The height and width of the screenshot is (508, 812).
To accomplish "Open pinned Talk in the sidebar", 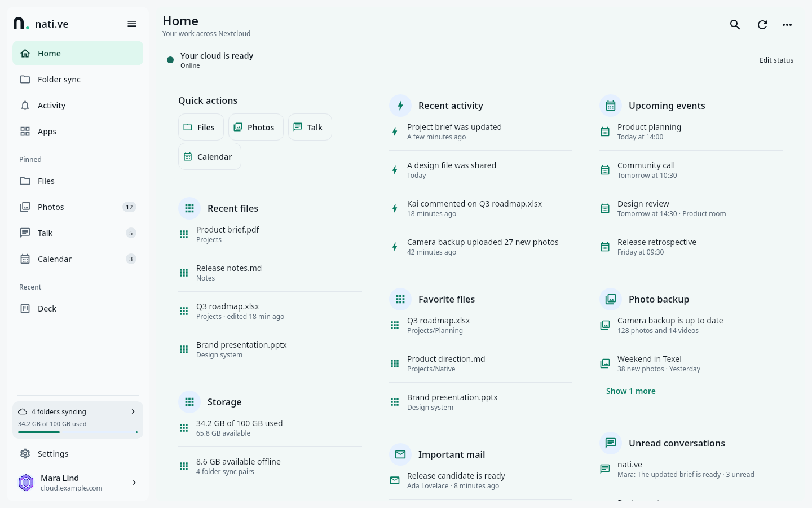I will [78, 233].
